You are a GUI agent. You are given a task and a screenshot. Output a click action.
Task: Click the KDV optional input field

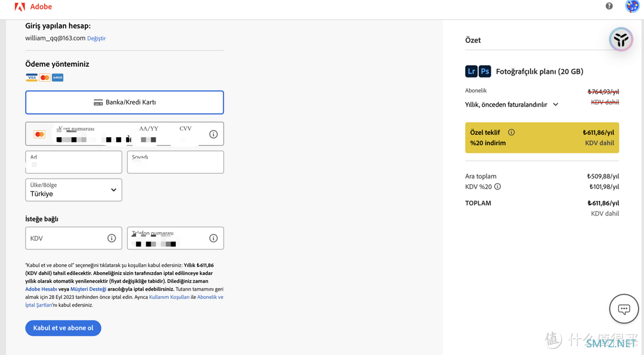(x=73, y=238)
